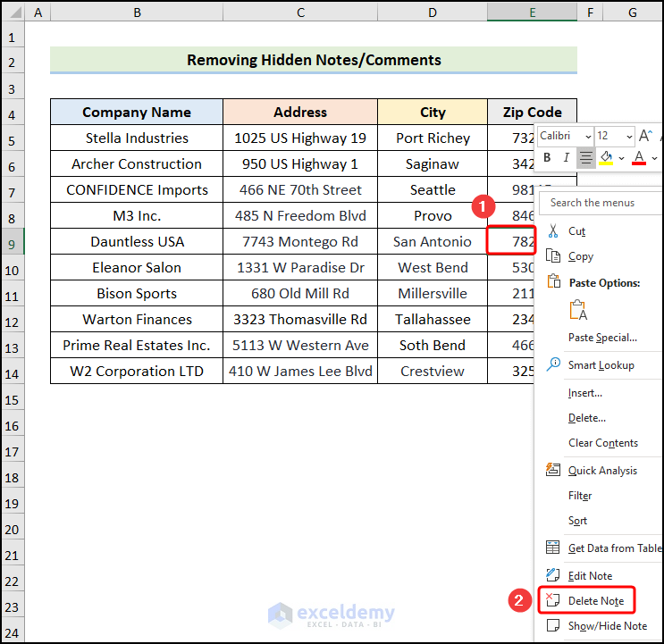The image size is (664, 644).
Task: Toggle center alignment in the mini toolbar
Action: pyautogui.click(x=586, y=158)
